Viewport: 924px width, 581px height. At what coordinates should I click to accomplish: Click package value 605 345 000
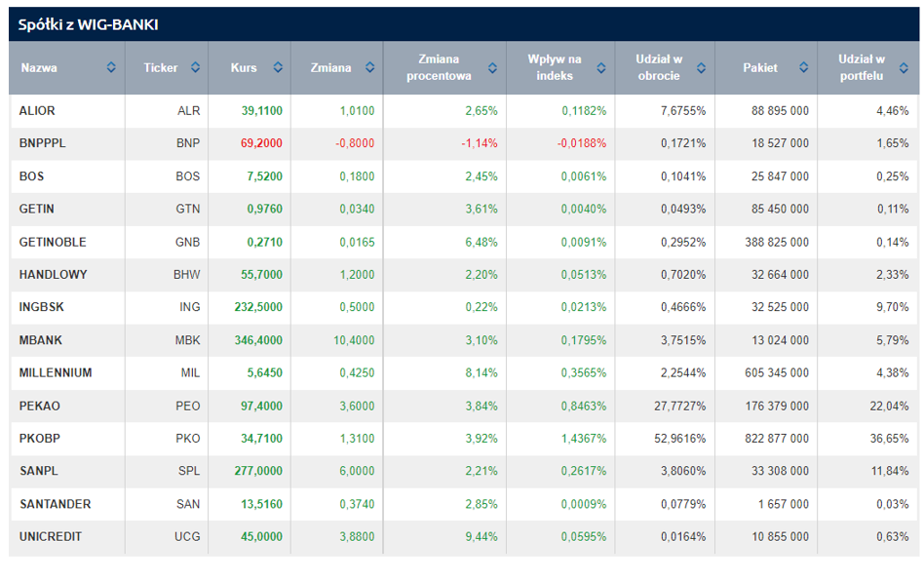tap(777, 372)
